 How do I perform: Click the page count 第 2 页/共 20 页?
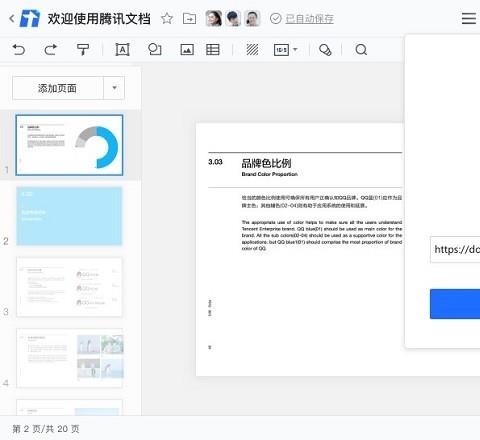[46, 429]
